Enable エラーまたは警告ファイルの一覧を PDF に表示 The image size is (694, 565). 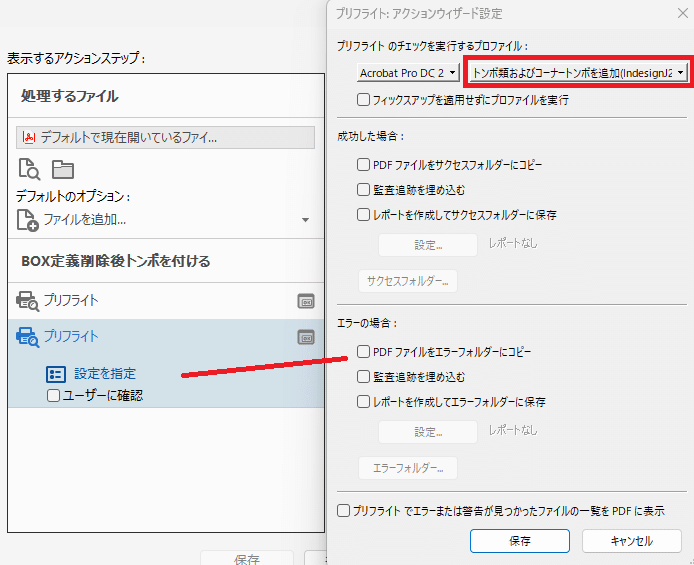343,511
